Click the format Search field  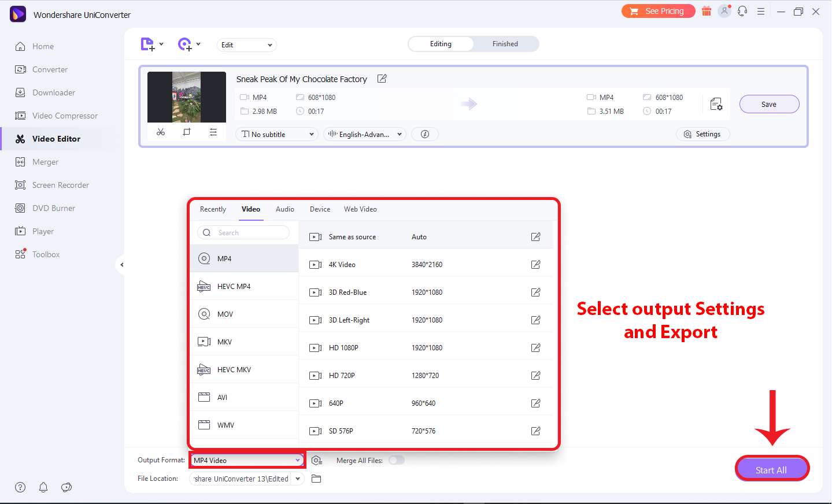(243, 232)
